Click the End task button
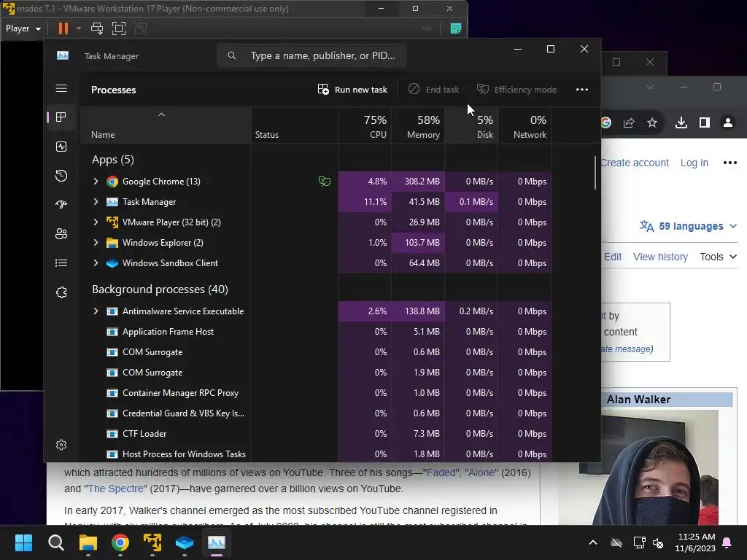 pos(433,90)
